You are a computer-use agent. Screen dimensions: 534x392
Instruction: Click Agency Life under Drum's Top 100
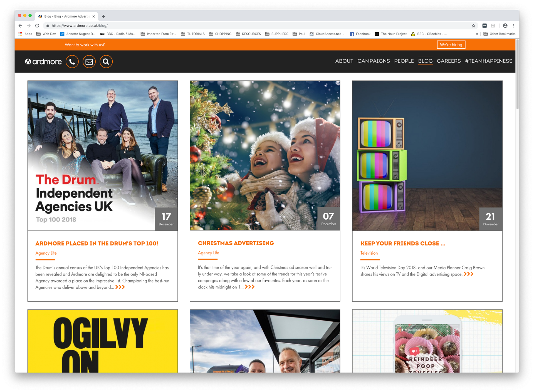click(x=46, y=253)
